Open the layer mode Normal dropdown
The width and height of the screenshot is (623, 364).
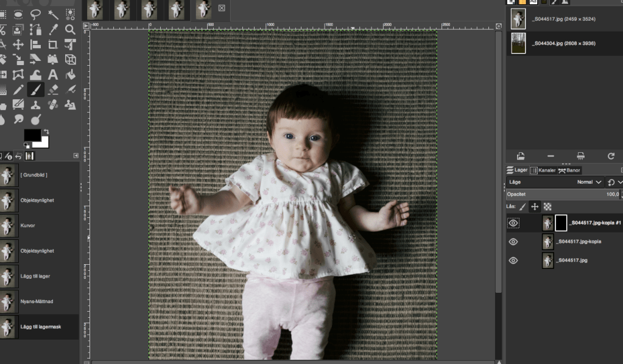coord(590,182)
